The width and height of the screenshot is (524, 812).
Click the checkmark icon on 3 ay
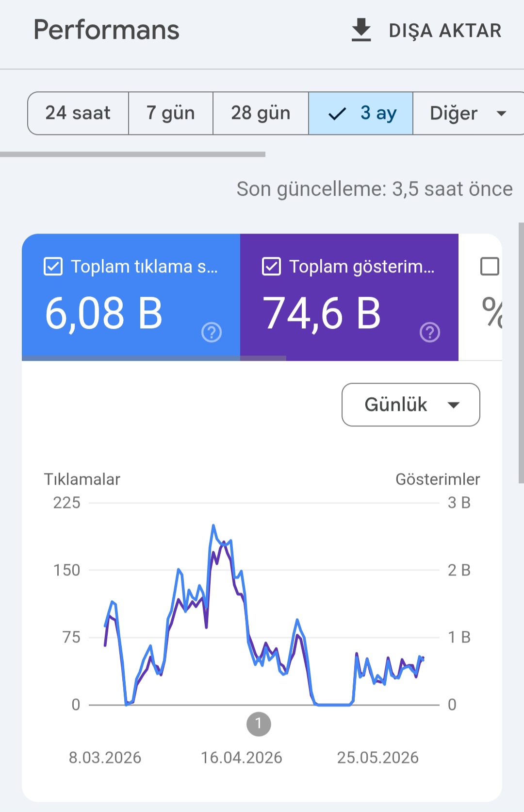coord(337,114)
